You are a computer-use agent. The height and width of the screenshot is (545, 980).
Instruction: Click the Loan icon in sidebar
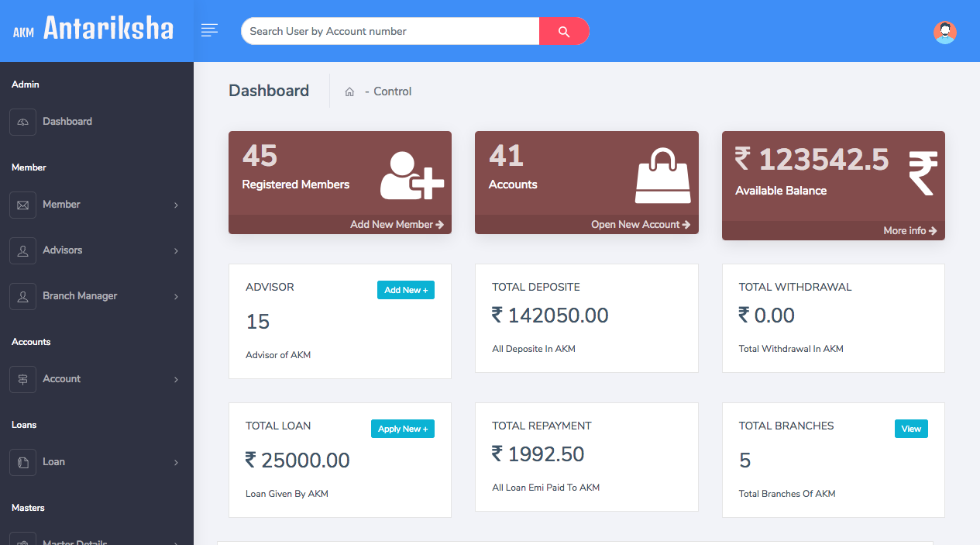point(22,462)
